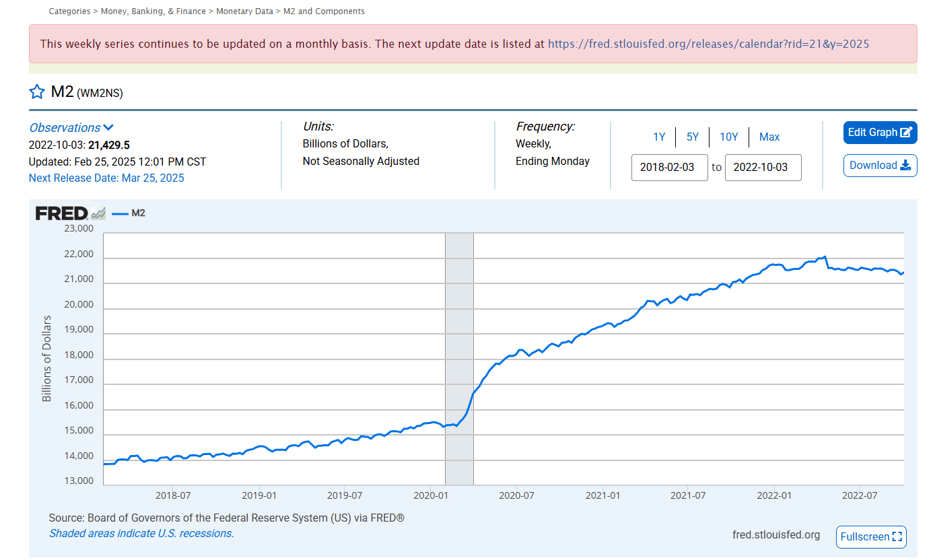Open the Categories breadcrumb link
933x560 pixels.
[70, 11]
